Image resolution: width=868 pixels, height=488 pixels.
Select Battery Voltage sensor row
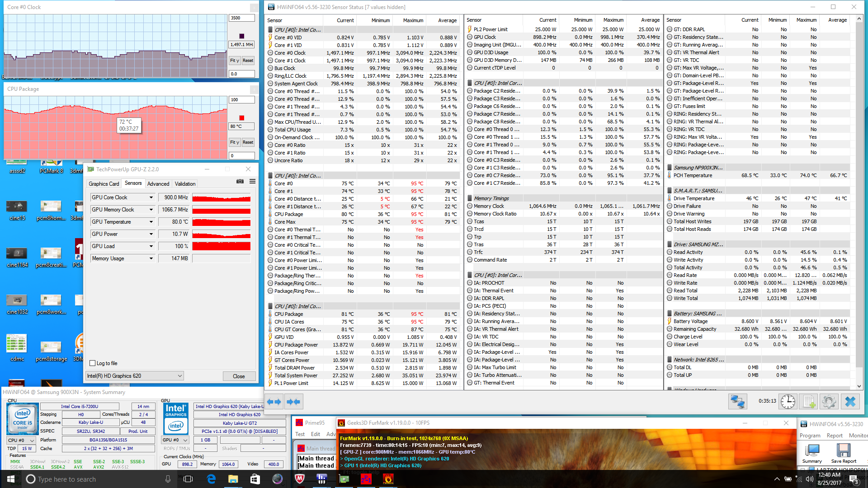click(758, 322)
